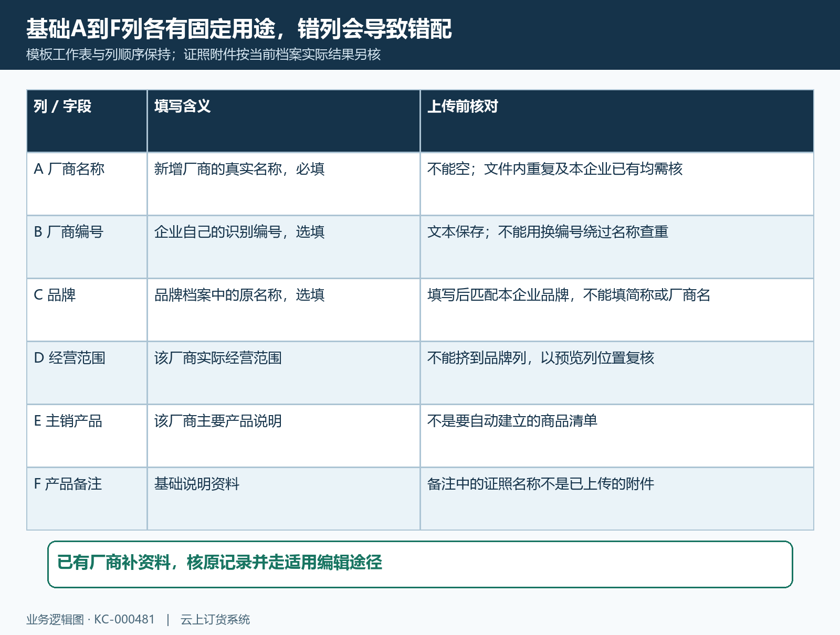840x635 pixels.
Task: Click the title '基础A到F列各有固定用途，错列会导致错配'
Action: click(x=239, y=29)
